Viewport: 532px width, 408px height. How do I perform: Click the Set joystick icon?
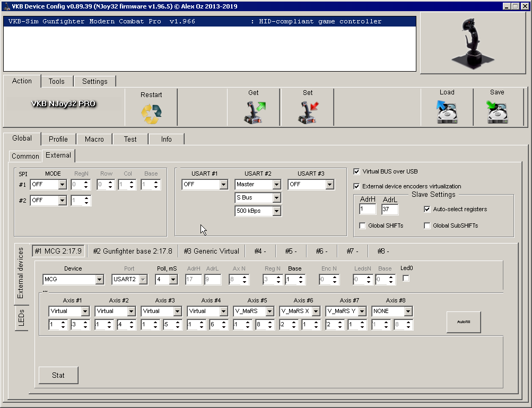tap(308, 112)
